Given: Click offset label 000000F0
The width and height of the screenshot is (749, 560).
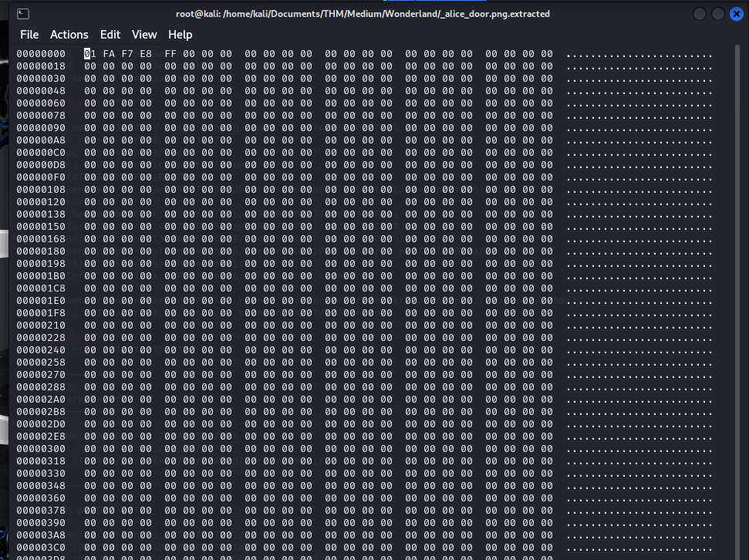Looking at the screenshot, I should point(41,177).
